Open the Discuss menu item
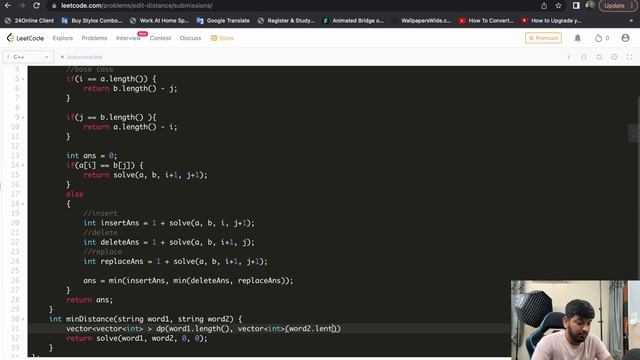 pos(190,38)
